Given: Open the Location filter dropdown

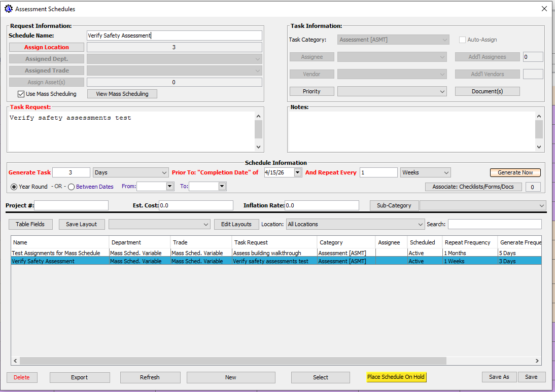Looking at the screenshot, I should (420, 224).
